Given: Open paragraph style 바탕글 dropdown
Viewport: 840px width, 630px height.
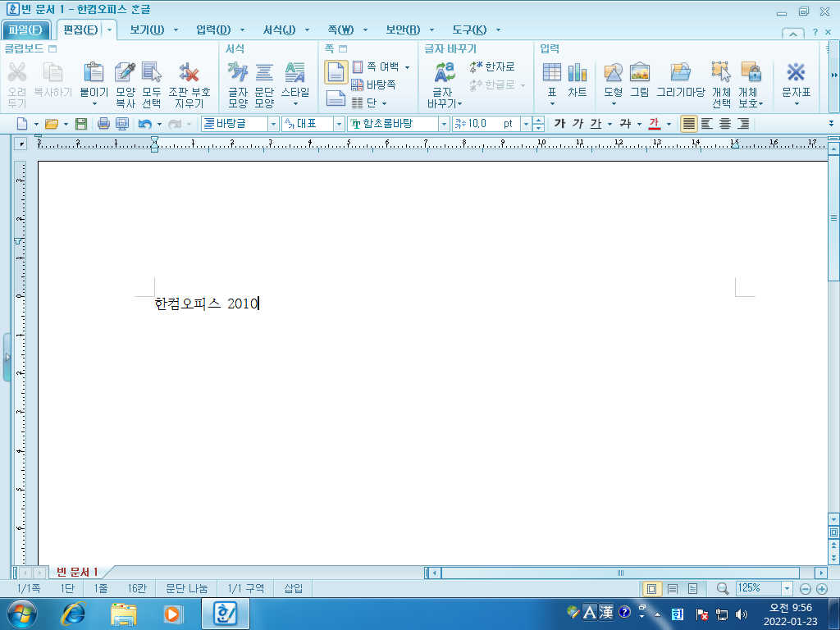Looking at the screenshot, I should click(x=273, y=124).
